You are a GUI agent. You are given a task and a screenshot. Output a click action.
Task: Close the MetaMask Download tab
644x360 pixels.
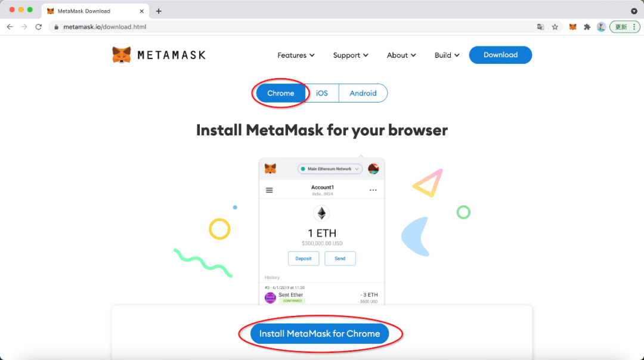pyautogui.click(x=142, y=11)
